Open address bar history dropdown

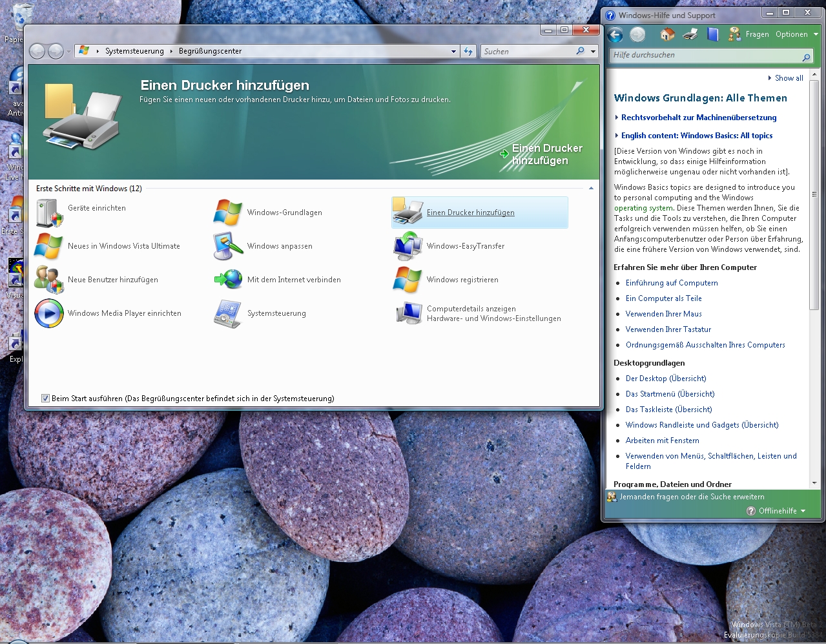click(x=453, y=51)
